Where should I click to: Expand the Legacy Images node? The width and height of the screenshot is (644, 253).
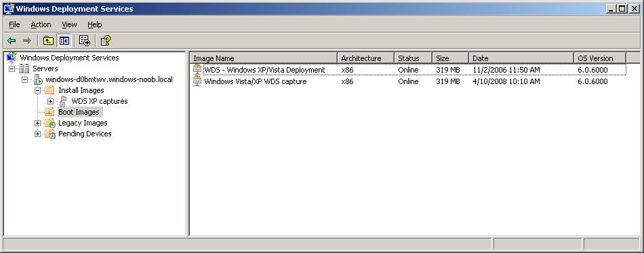point(37,123)
